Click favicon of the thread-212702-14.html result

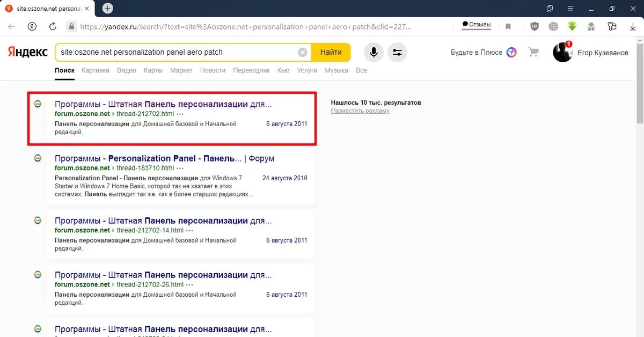coord(38,220)
